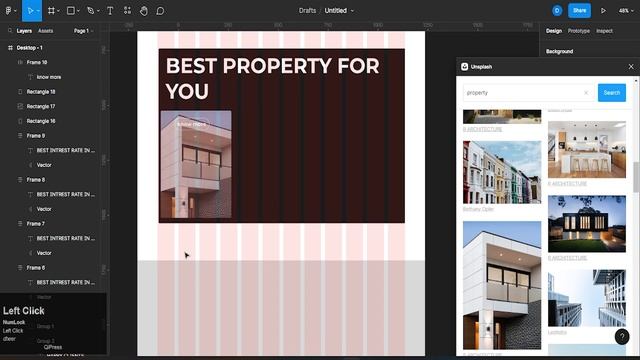Open the Page 1 pages dropdown
640x360 pixels.
pos(84,31)
